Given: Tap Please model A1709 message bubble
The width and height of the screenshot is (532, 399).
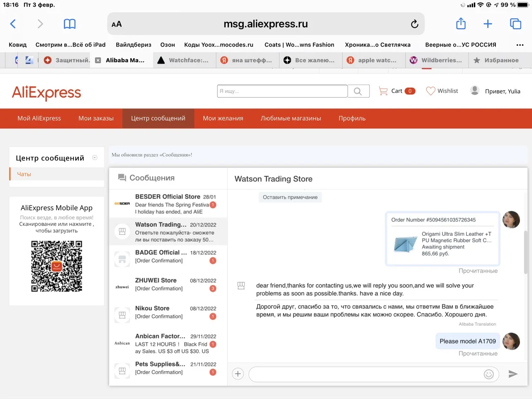Looking at the screenshot, I should 468,341.
